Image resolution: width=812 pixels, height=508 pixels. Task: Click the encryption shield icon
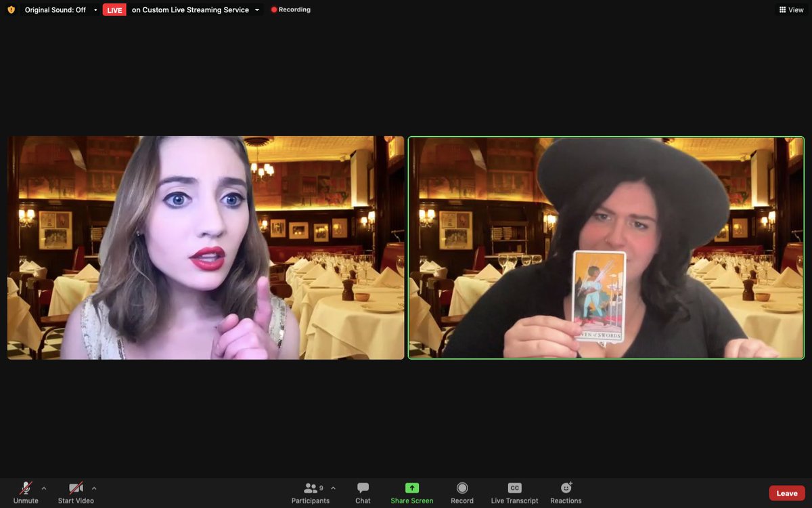point(11,10)
